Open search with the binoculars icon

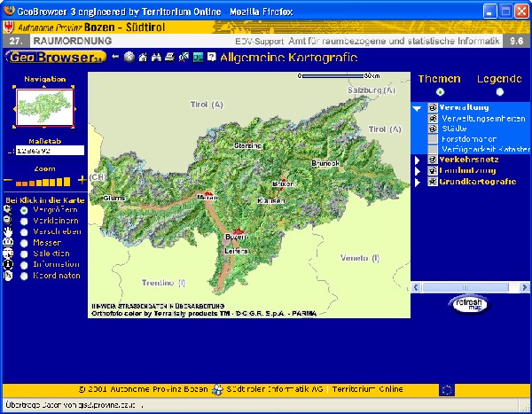[x=156, y=57]
